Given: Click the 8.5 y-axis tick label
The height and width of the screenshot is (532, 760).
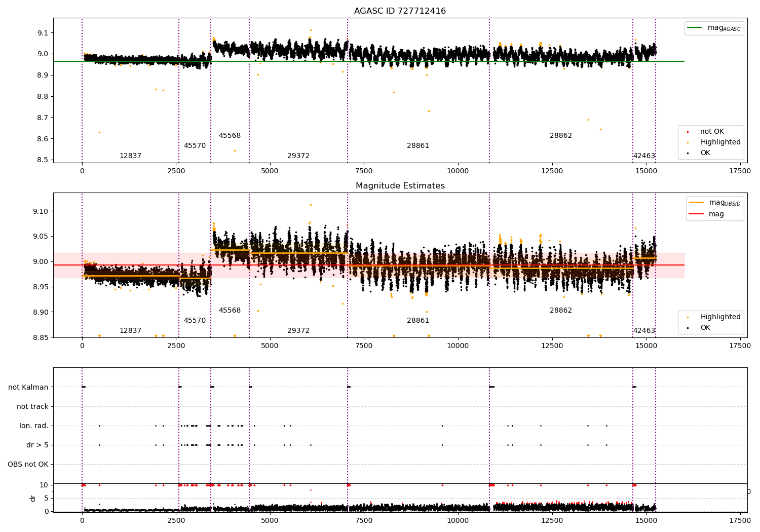Looking at the screenshot, I should point(42,160).
